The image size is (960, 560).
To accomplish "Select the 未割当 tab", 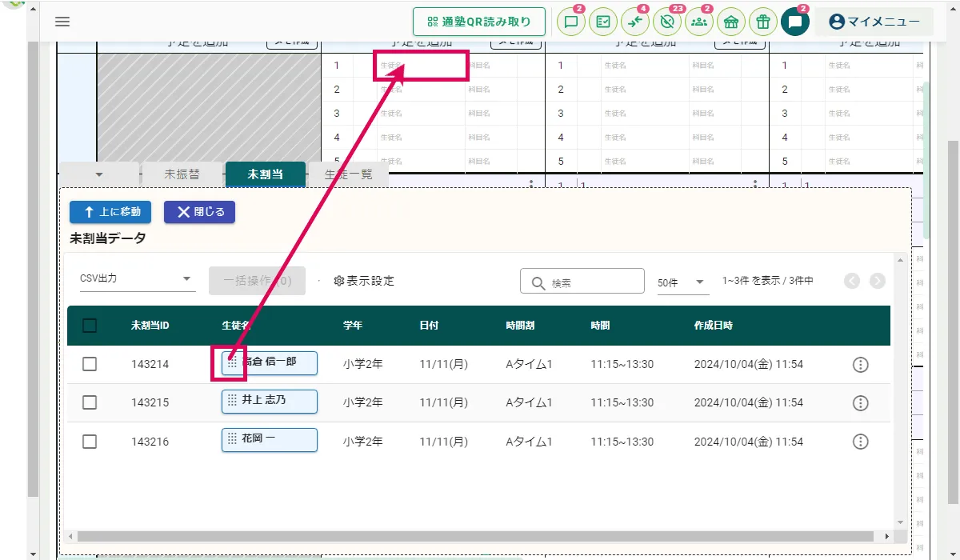I will pyautogui.click(x=266, y=174).
